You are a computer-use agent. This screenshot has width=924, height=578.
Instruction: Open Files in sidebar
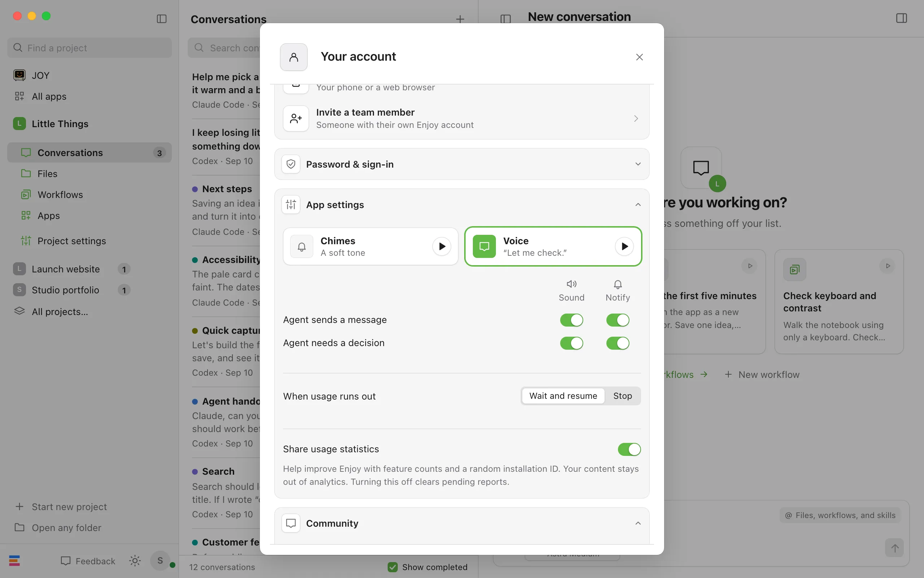pyautogui.click(x=90, y=174)
